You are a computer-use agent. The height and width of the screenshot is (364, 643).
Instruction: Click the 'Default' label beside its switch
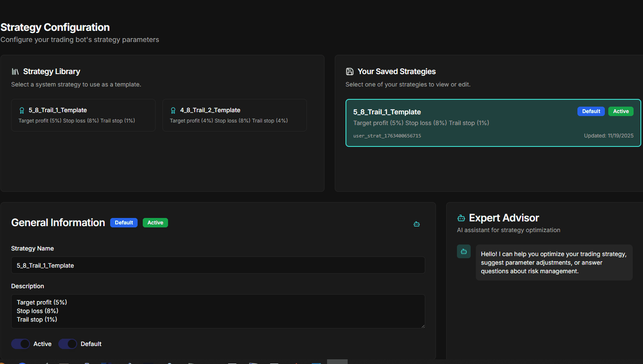91,344
